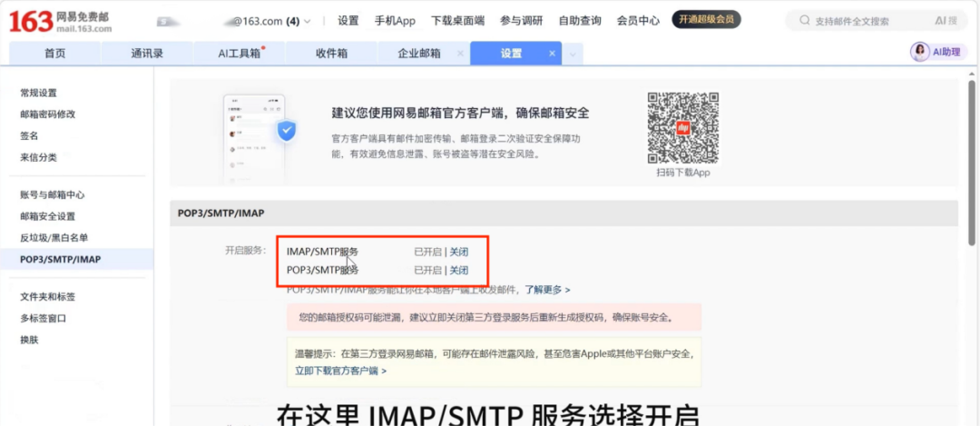The width and height of the screenshot is (980, 426).
Task: Open 来信分类 in the sidebar
Action: 39,157
